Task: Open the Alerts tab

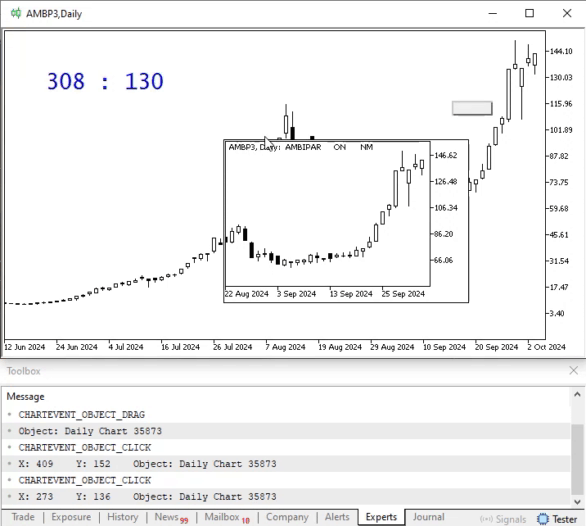Action: tap(337, 517)
